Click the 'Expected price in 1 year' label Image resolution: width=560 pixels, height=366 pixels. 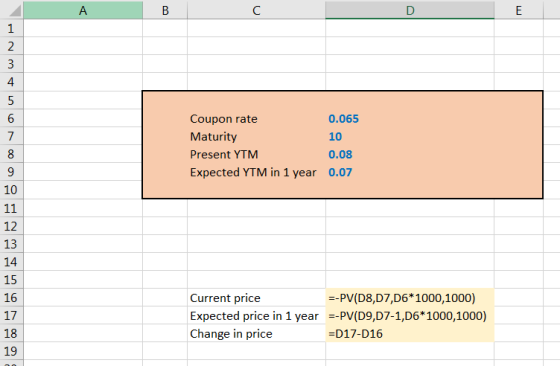tap(254, 316)
